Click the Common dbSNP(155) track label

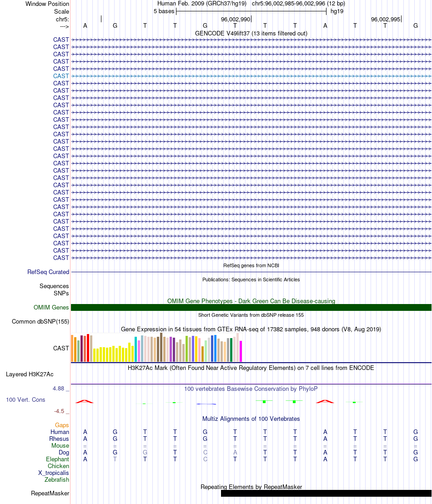coord(40,321)
